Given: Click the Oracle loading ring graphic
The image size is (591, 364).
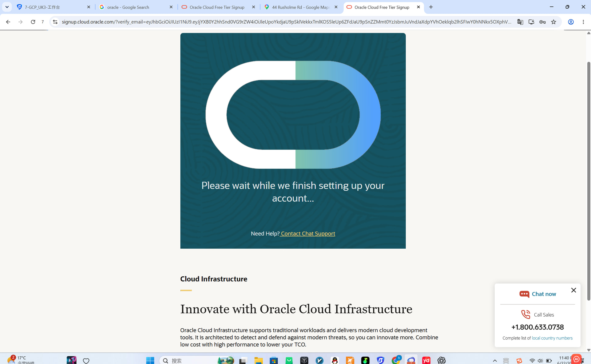Looking at the screenshot, I should pyautogui.click(x=293, y=115).
